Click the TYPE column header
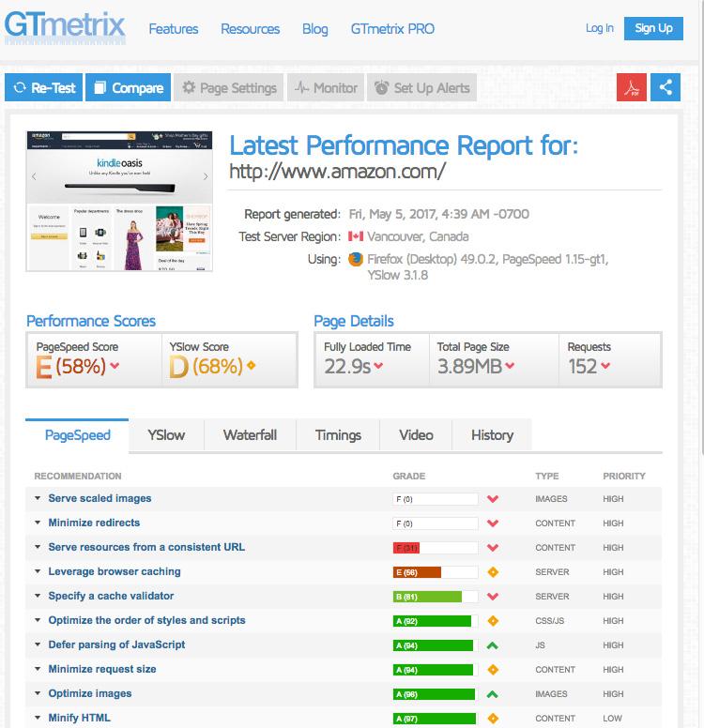Screen dimensions: 704x728 coord(547,476)
